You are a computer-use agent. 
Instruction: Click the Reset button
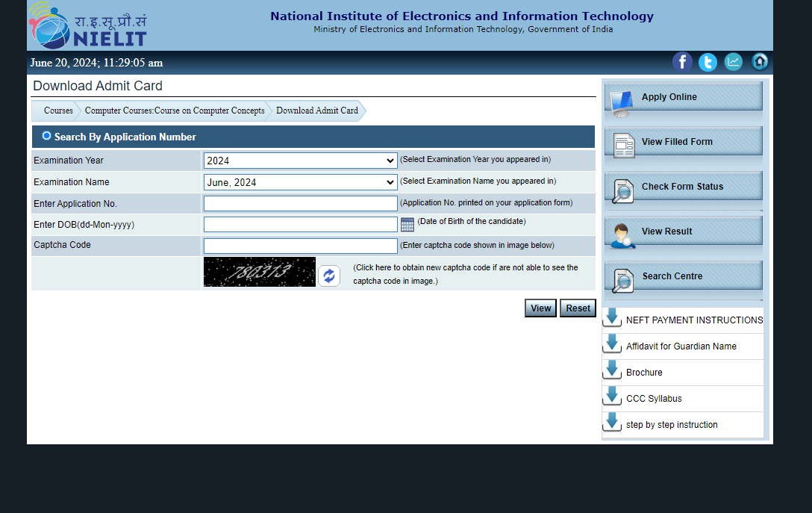tap(578, 308)
